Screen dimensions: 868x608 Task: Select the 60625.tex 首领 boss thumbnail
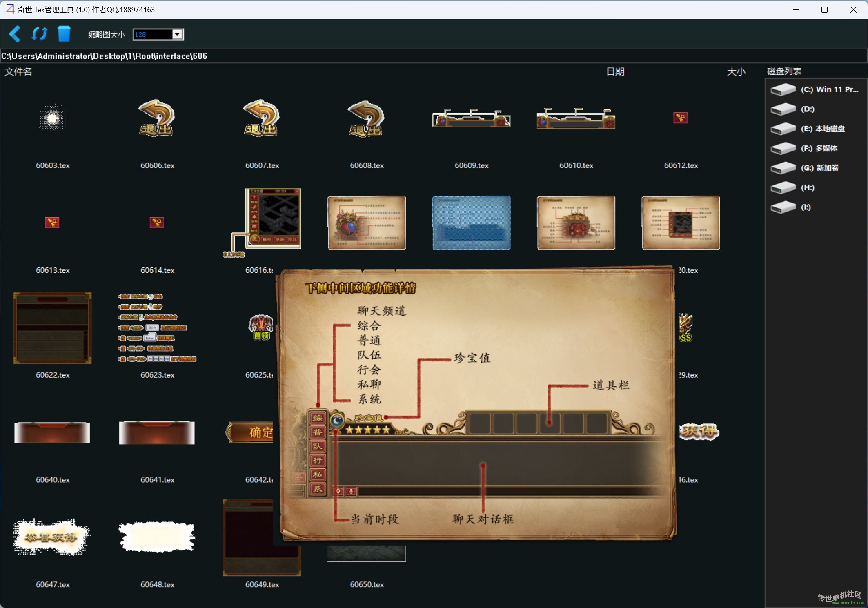[x=261, y=327]
